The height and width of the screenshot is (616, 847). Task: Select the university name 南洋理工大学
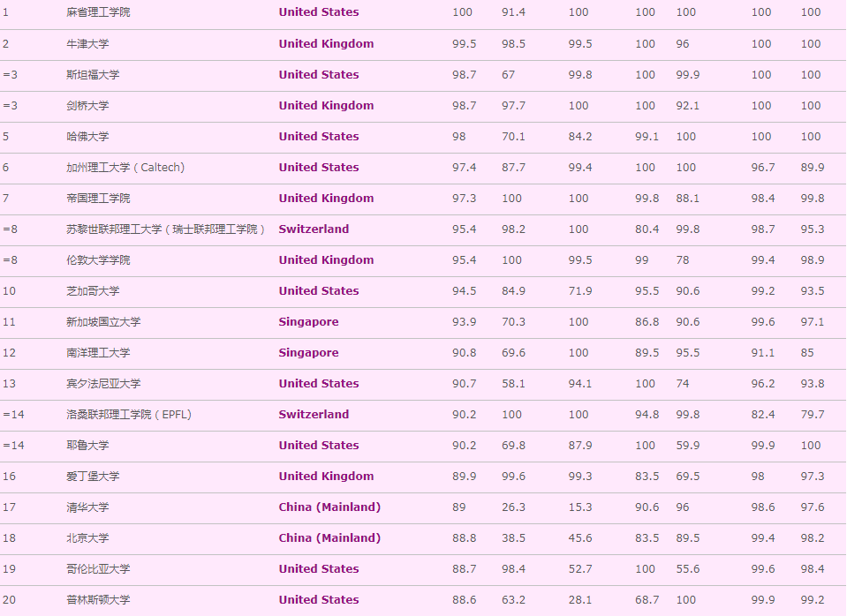point(98,352)
